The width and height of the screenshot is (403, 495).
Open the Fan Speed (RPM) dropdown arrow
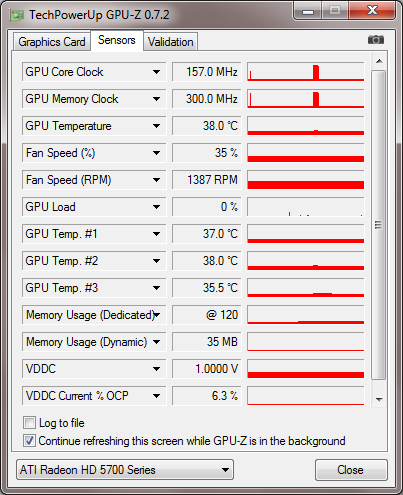156,180
